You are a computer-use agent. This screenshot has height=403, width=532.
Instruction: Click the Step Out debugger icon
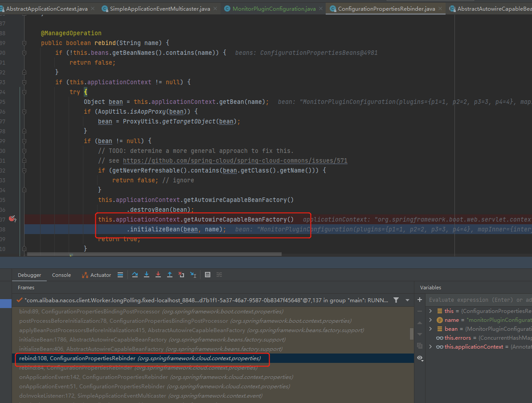170,275
